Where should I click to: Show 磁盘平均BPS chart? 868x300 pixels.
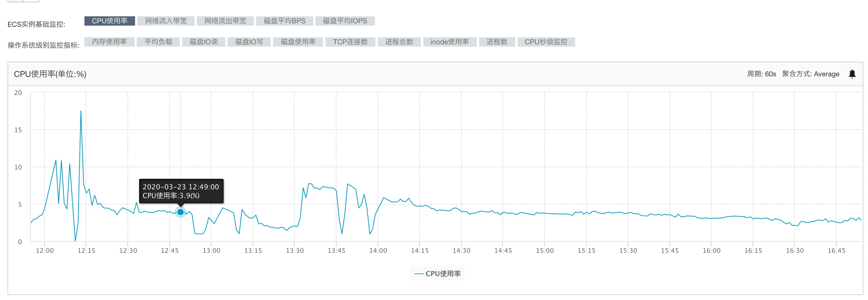pyautogui.click(x=284, y=21)
